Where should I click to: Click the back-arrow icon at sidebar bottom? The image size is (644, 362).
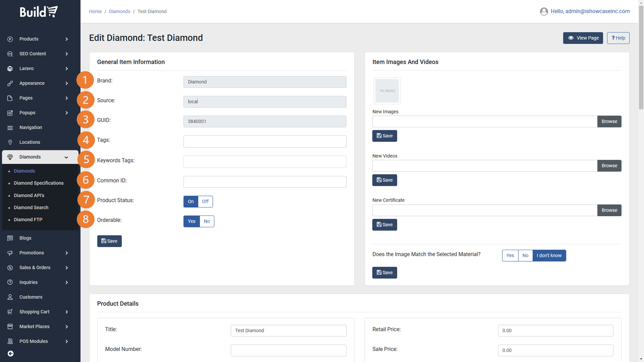(x=11, y=354)
